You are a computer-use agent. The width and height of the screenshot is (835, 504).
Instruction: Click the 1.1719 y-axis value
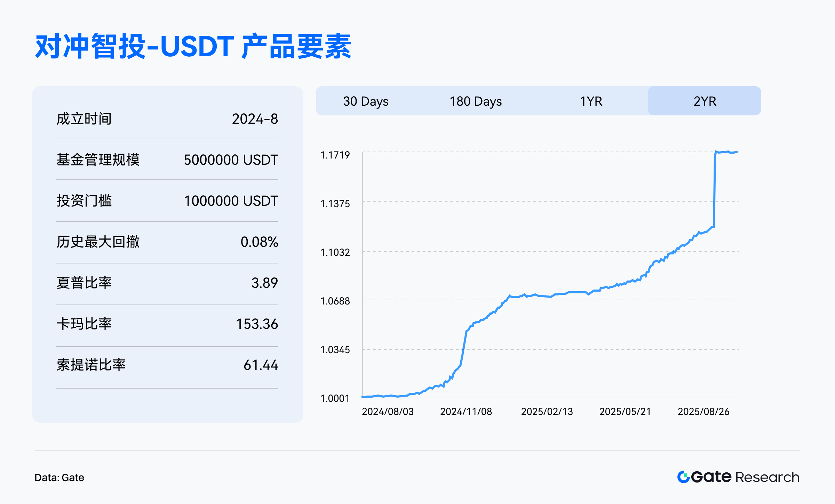click(x=335, y=155)
